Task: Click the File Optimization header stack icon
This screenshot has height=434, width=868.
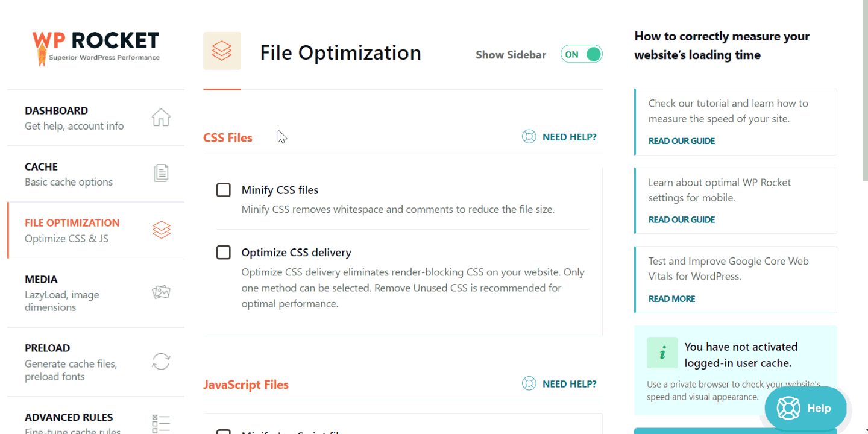Action: 222,51
